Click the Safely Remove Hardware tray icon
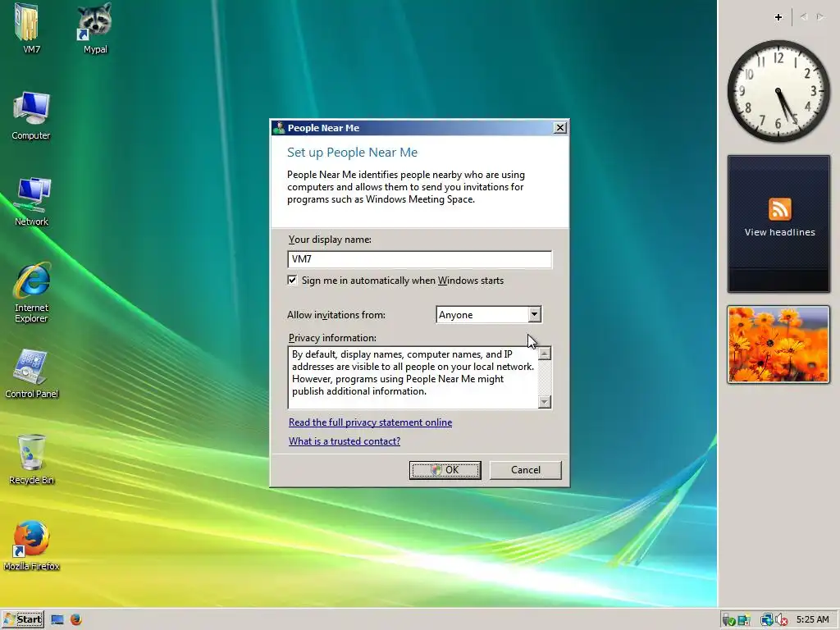The image size is (840, 630). click(x=728, y=620)
